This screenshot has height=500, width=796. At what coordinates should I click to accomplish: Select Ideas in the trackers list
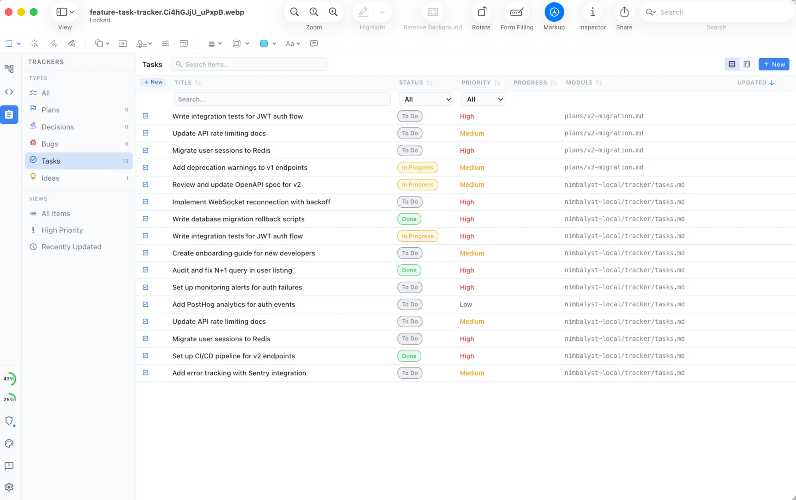(x=50, y=177)
